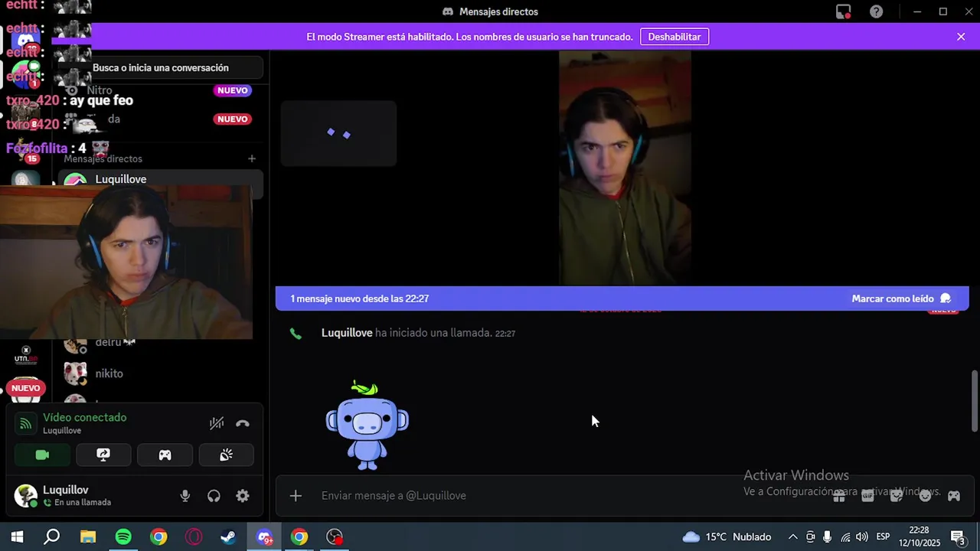Viewport: 980px width, 551px height.
Task: Open the sticker picker
Action: pyautogui.click(x=897, y=496)
